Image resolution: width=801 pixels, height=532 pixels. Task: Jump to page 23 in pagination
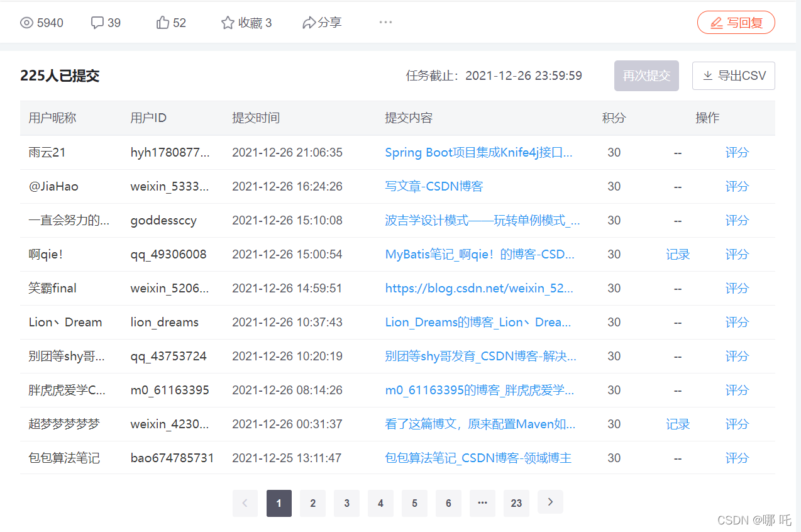pos(516,503)
